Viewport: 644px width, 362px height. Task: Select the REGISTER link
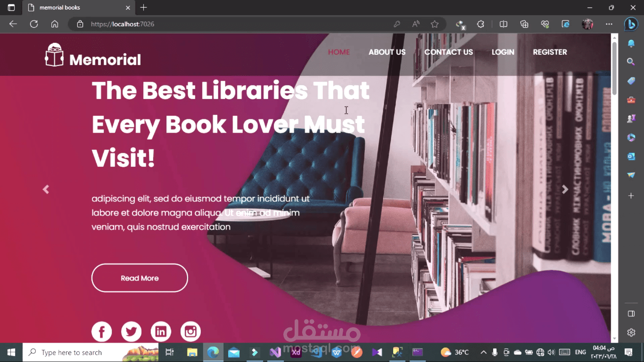(x=550, y=52)
